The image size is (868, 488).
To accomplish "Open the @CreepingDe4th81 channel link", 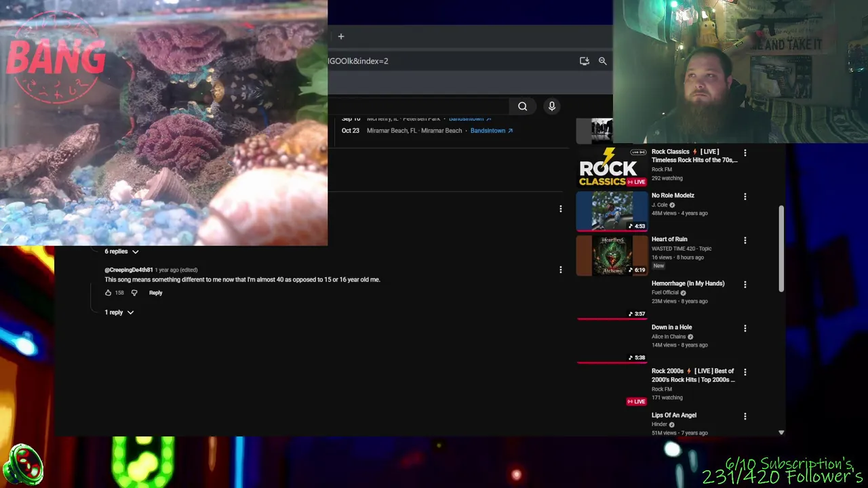I will (x=129, y=270).
